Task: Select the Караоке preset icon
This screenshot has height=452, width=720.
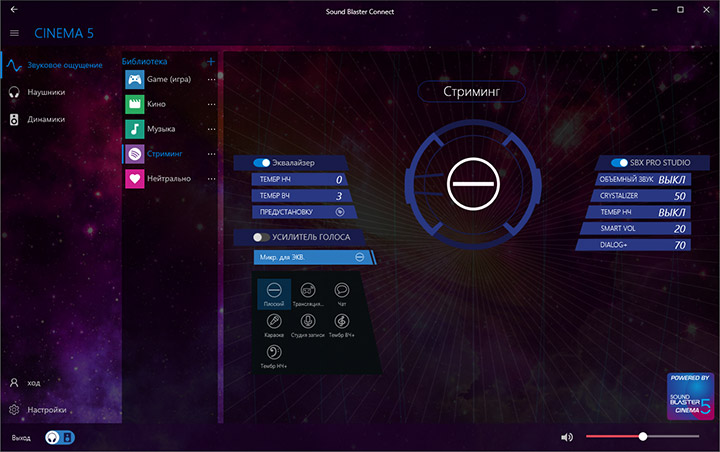Action: coord(274,321)
